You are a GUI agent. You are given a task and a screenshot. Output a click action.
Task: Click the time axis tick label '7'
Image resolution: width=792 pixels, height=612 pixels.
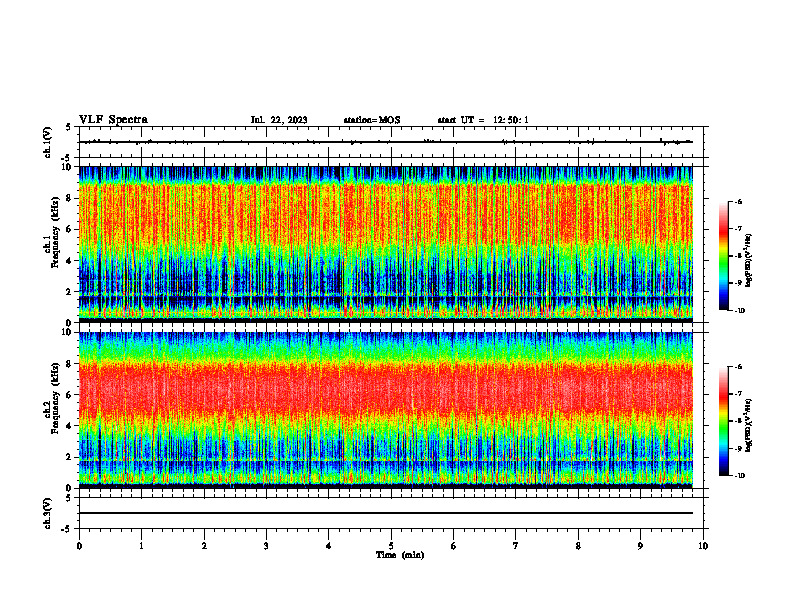(x=516, y=546)
